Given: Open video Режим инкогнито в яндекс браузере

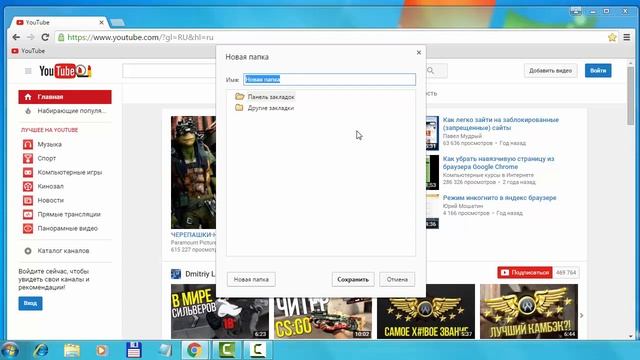Looking at the screenshot, I should (500, 198).
